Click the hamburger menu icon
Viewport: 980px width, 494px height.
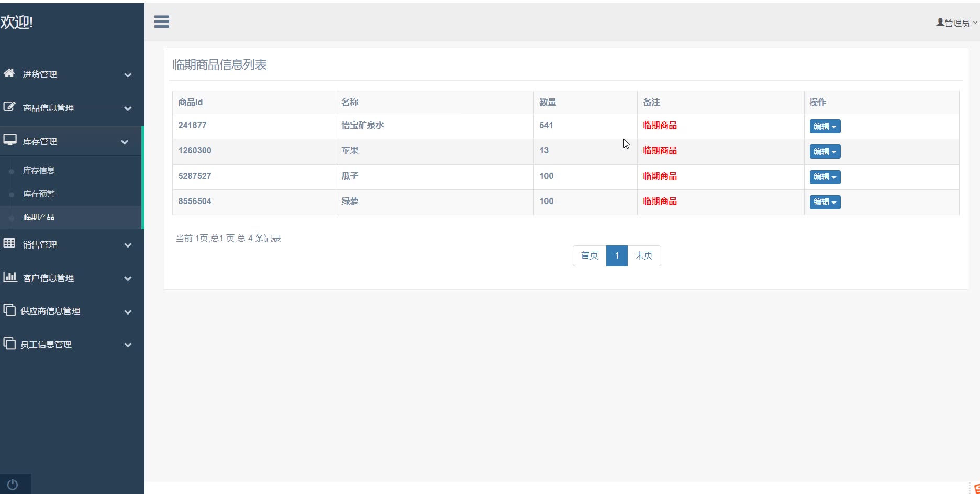point(161,21)
